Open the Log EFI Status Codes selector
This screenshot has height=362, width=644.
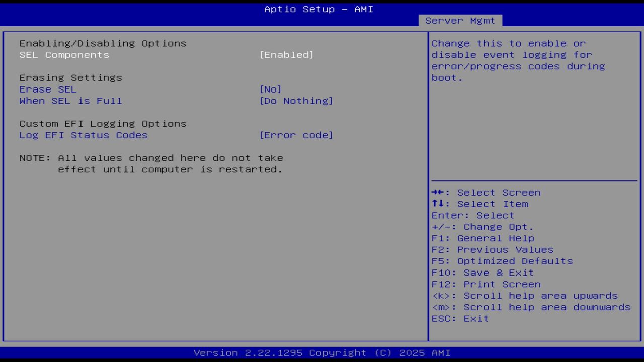296,135
